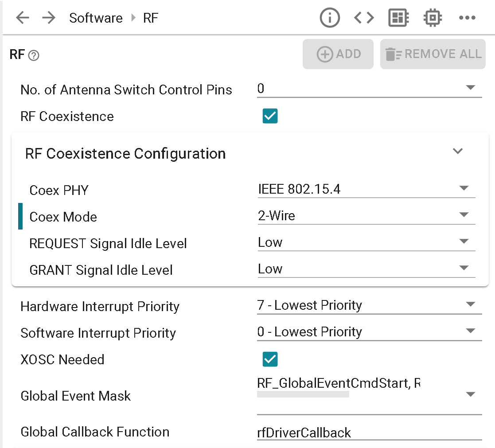This screenshot has width=495, height=448.
Task: Open the Software breadcrumb item
Action: [95, 18]
